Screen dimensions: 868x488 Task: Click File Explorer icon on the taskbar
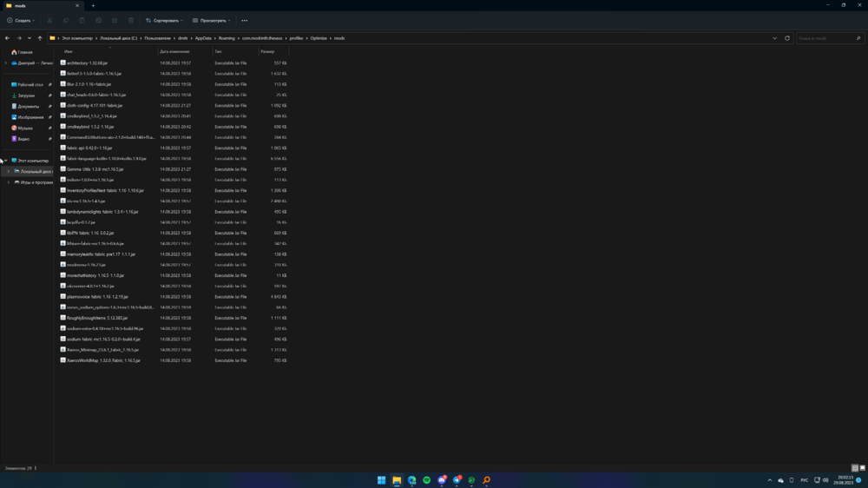(x=397, y=480)
